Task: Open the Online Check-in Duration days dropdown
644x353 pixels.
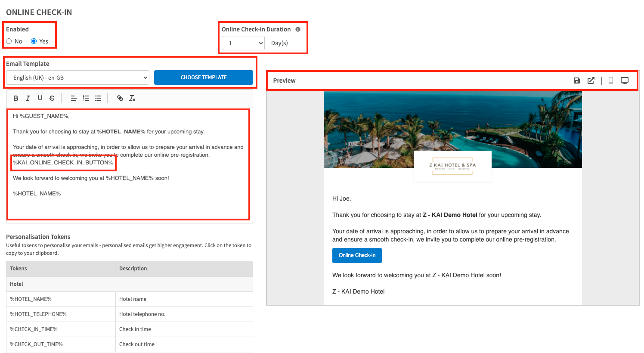Action: click(x=243, y=43)
